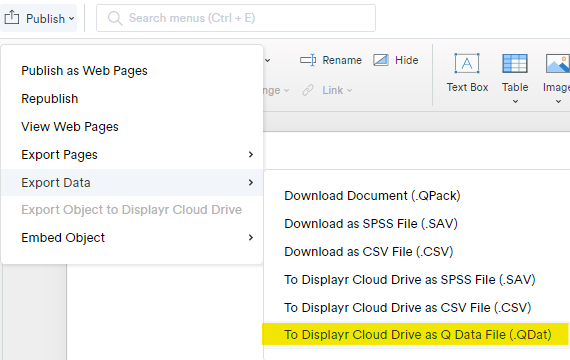The width and height of the screenshot is (570, 360).
Task: Click the Publish export icon
Action: (12, 17)
